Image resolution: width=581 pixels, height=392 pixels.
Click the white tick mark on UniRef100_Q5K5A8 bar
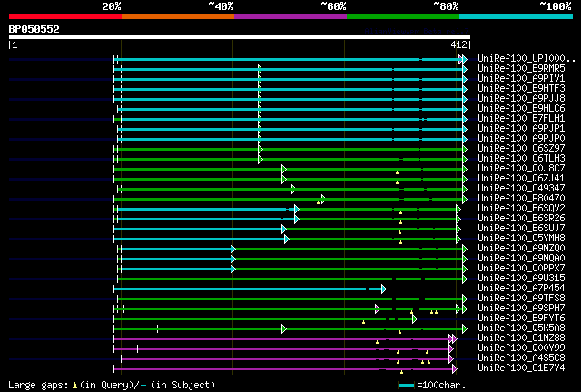[x=157, y=328]
